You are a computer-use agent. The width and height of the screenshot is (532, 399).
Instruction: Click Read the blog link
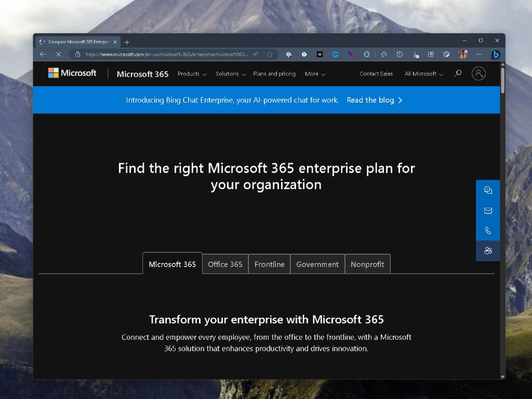374,100
